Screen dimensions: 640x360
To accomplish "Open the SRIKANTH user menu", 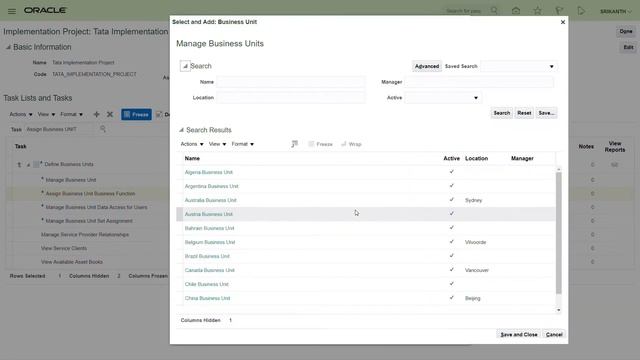I will click(x=616, y=11).
